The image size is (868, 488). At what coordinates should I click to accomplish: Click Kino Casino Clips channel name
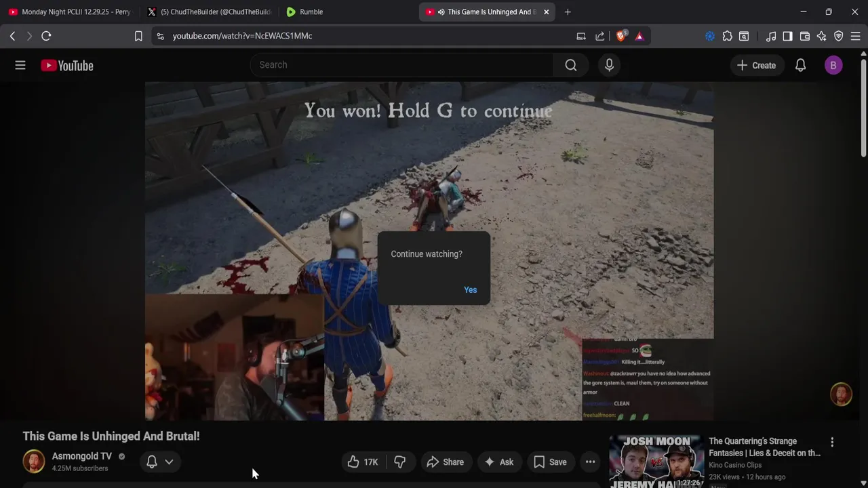(735, 465)
